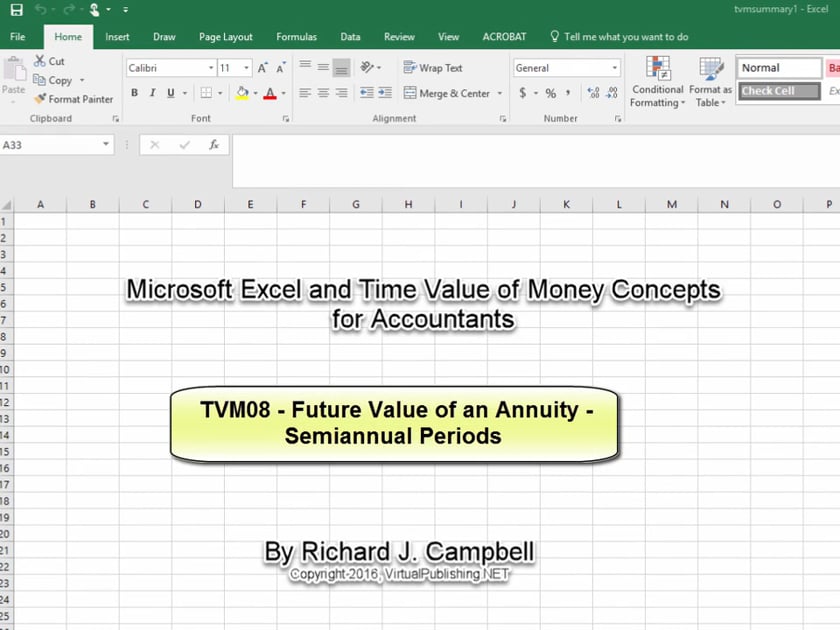Click the Copy button
Screen dimensions: 840x630
coord(52,80)
